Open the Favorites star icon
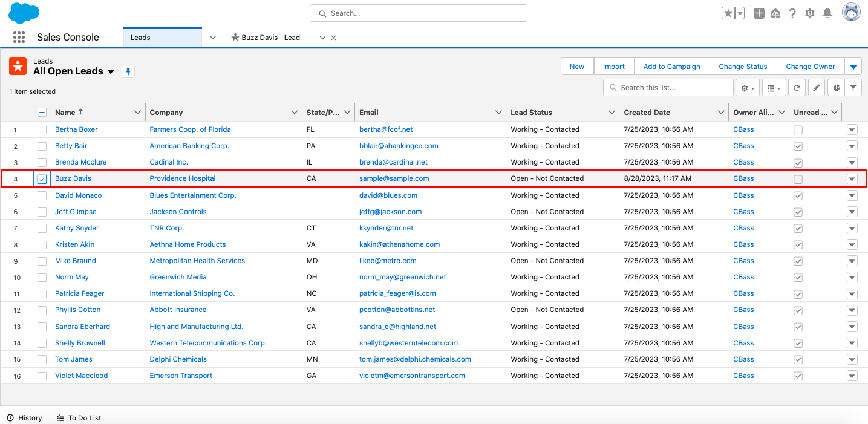The width and height of the screenshot is (868, 424). point(728,13)
